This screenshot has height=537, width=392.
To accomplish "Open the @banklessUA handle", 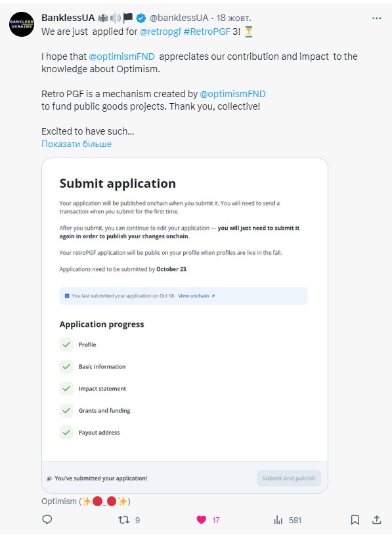I will tap(179, 18).
